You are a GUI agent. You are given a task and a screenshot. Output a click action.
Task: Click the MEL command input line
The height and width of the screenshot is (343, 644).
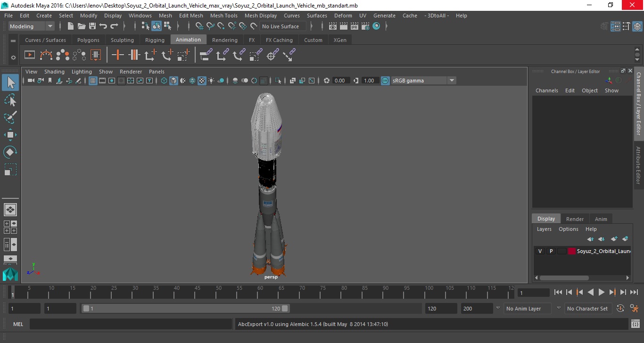(132, 324)
